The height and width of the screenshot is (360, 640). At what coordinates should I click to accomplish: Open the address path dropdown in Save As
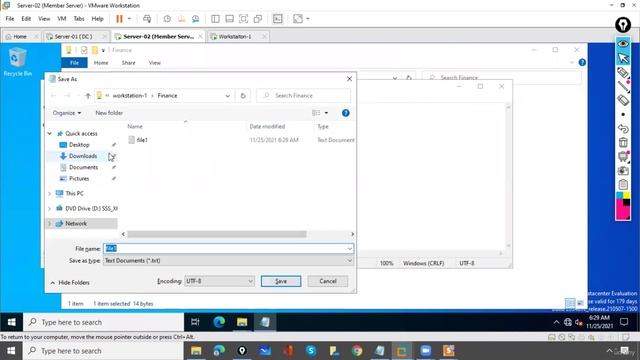click(227, 96)
